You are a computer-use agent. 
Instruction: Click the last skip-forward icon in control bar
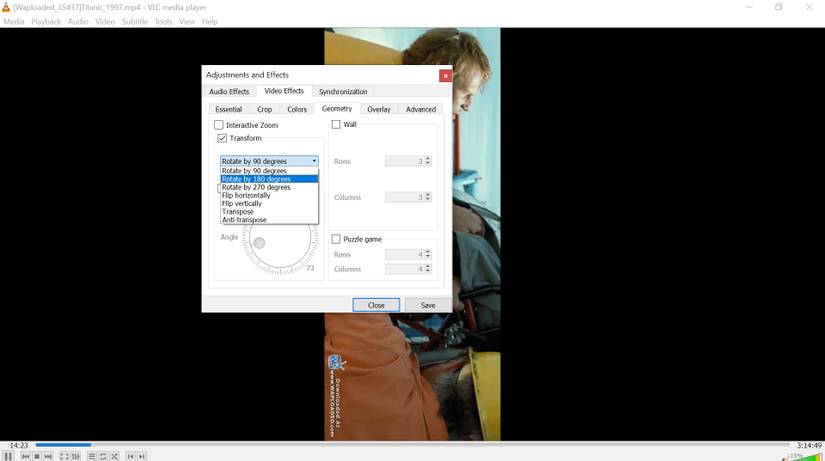click(x=142, y=456)
